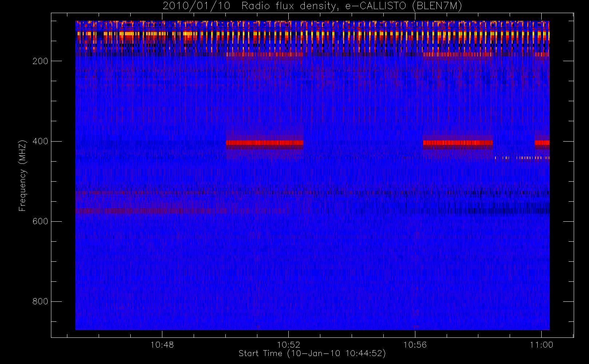Click the 600 frequency tick label

(40, 221)
